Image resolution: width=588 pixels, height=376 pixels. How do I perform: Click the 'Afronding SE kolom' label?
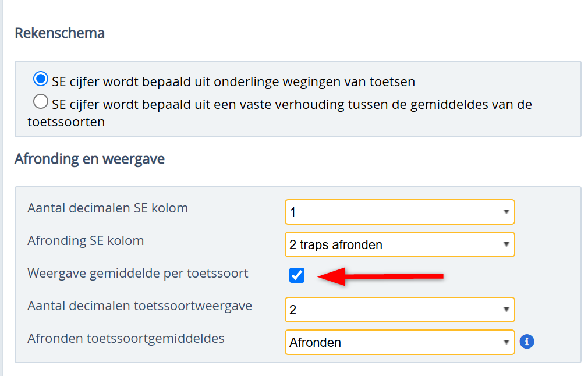tap(86, 240)
